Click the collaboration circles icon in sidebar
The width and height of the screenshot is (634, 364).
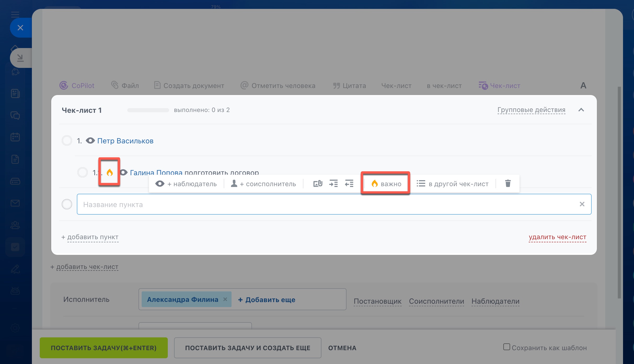[x=15, y=72]
